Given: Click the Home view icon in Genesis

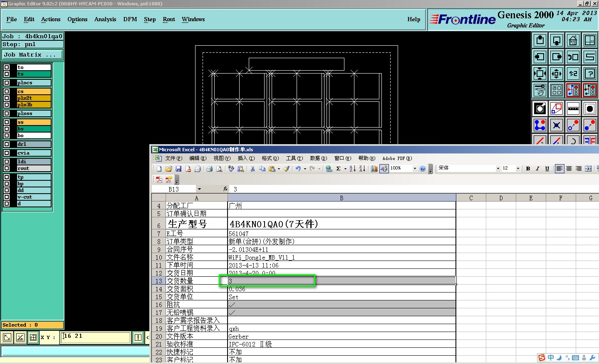Looking at the screenshot, I should click(573, 40).
